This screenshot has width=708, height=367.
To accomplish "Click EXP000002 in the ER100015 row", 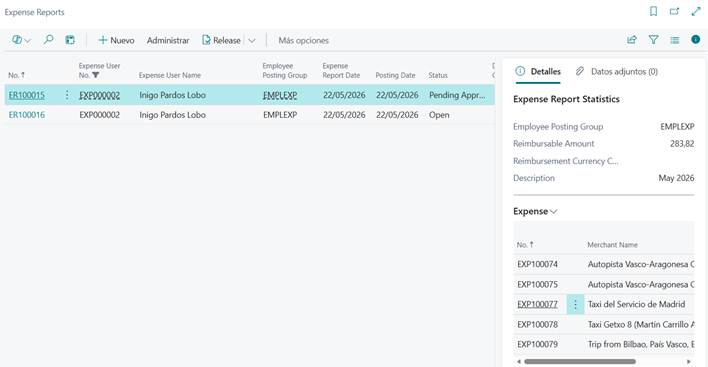I will (99, 95).
